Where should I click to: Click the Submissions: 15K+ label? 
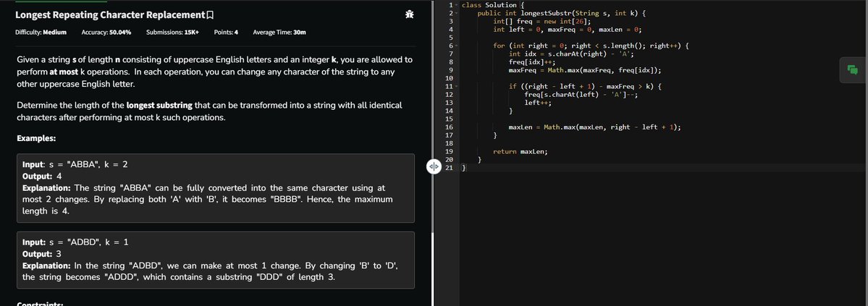pos(173,32)
